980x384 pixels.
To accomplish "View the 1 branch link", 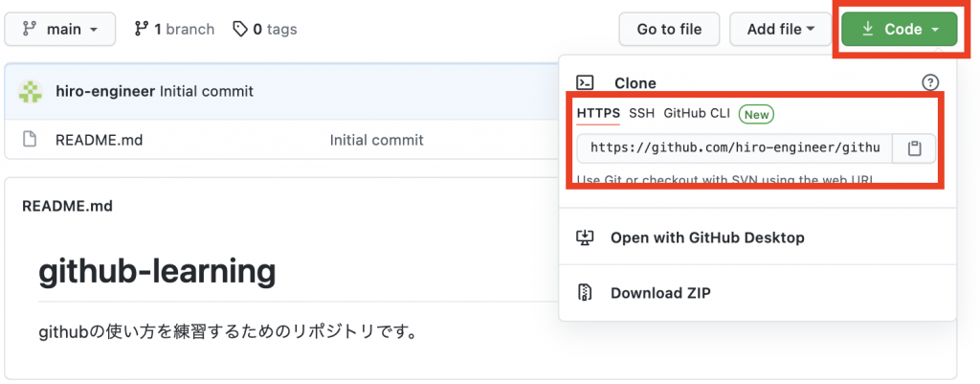I will pyautogui.click(x=174, y=30).
